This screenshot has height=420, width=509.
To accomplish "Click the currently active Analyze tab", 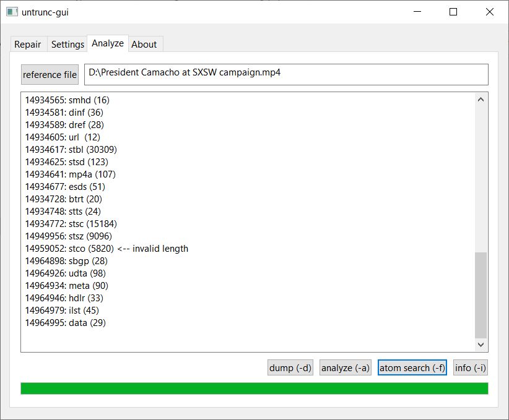I will coord(107,43).
